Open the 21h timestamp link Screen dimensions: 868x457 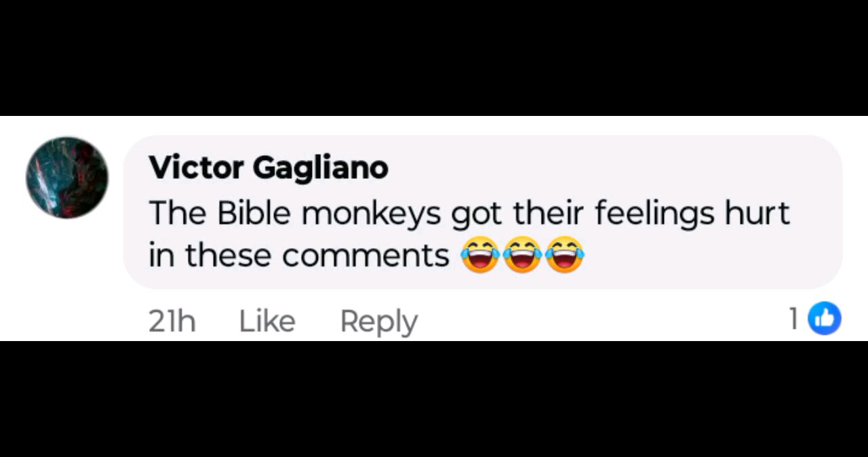(172, 321)
